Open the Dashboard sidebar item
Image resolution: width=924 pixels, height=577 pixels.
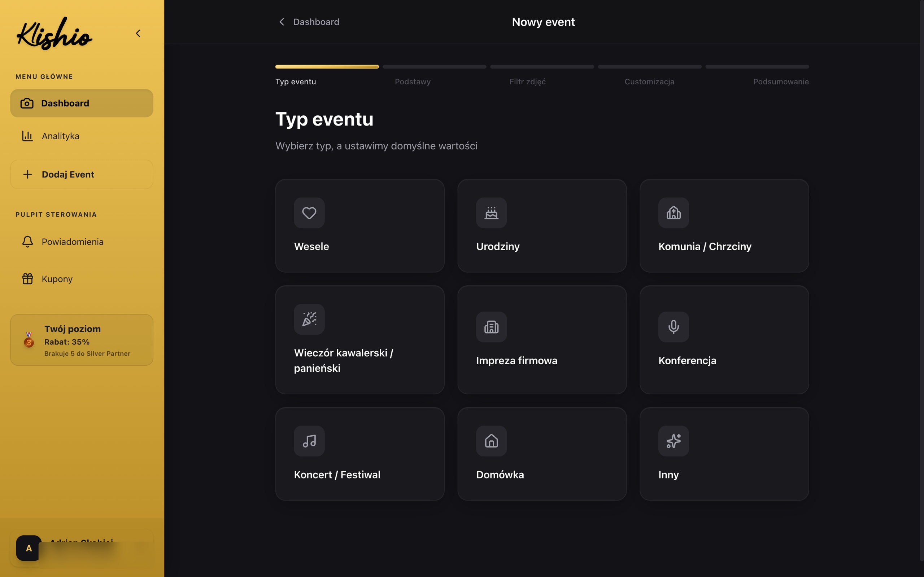pos(81,103)
